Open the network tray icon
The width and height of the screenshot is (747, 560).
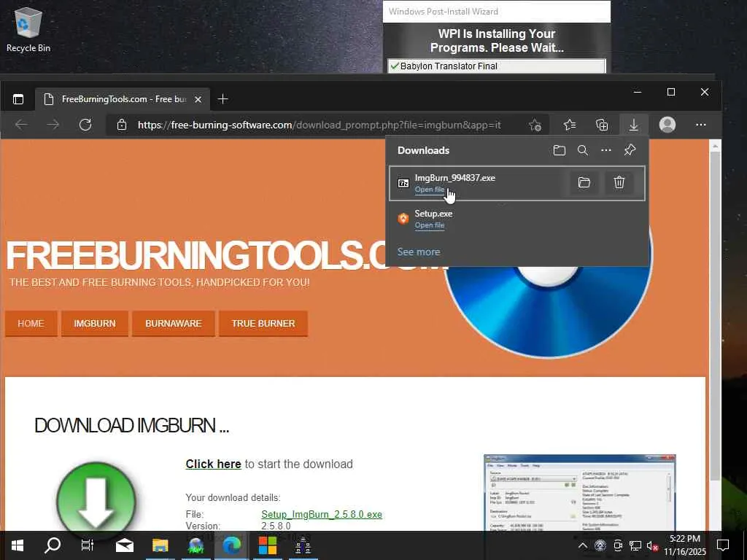(635, 545)
